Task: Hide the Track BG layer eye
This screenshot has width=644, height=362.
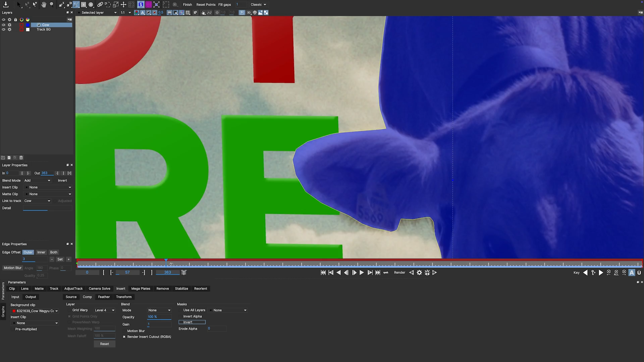Action: (x=4, y=29)
